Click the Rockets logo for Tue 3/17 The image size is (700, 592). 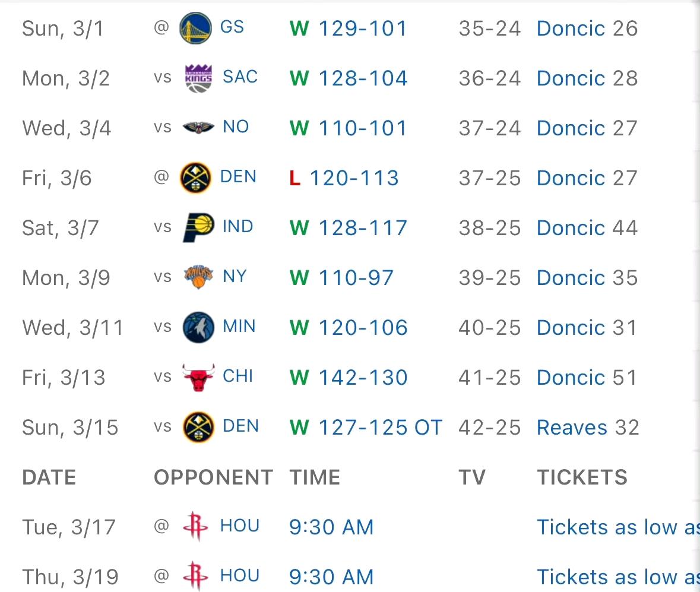pos(195,526)
